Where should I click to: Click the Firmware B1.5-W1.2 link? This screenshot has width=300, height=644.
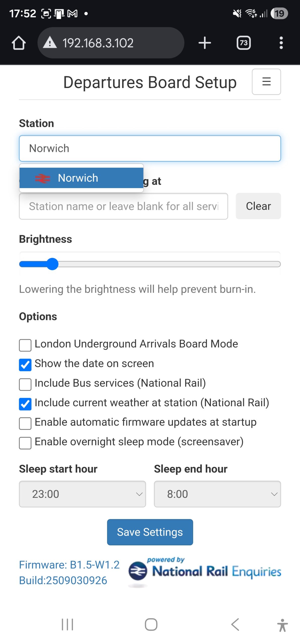[69, 565]
